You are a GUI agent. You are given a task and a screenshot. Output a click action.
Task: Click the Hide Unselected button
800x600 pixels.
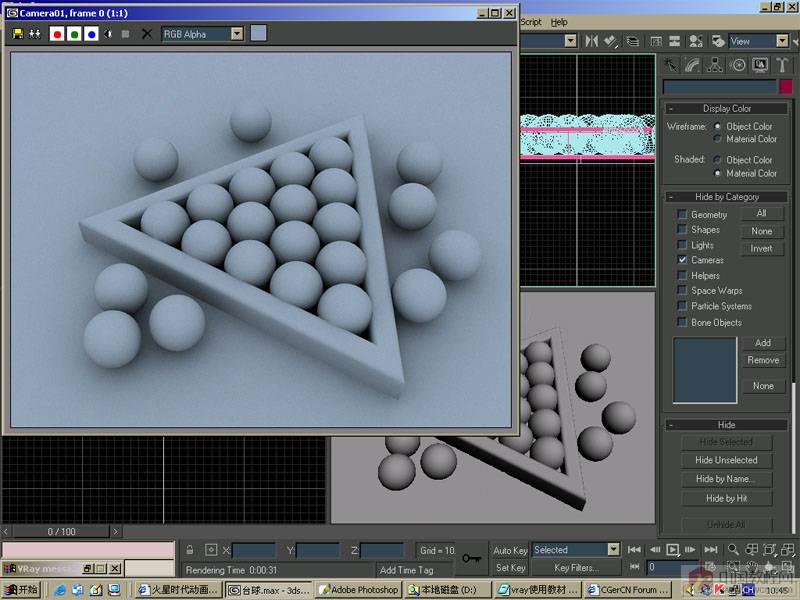726,460
